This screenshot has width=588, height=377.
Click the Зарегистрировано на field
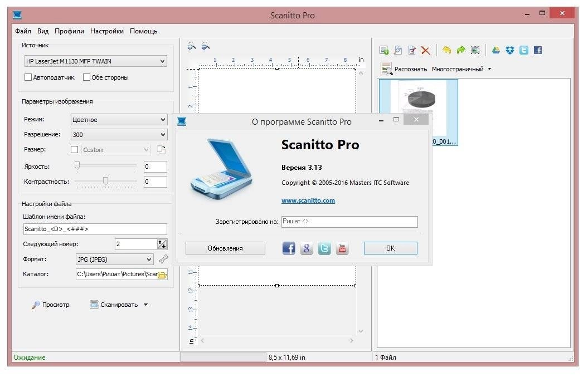(349, 222)
